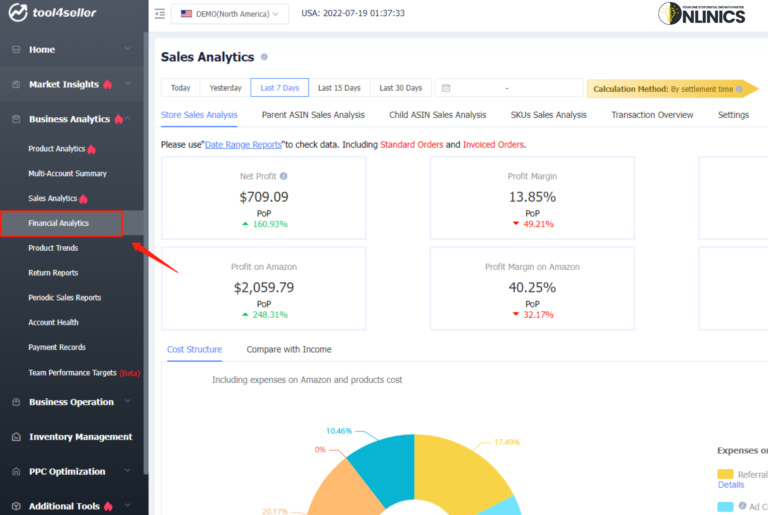
Task: Open Financial Analytics in the sidebar
Action: point(59,223)
